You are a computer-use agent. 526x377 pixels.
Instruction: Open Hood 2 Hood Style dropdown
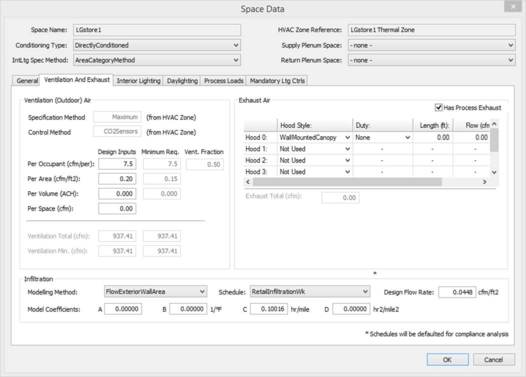[x=315, y=160]
